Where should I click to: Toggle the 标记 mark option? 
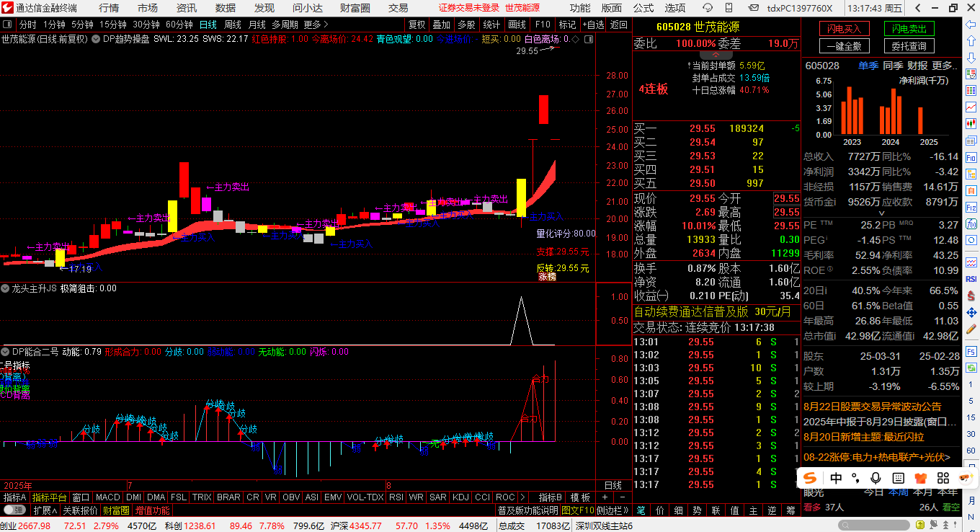point(567,25)
